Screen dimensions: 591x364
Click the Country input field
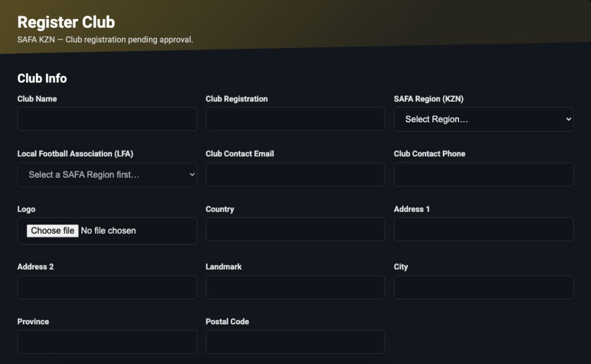(295, 229)
